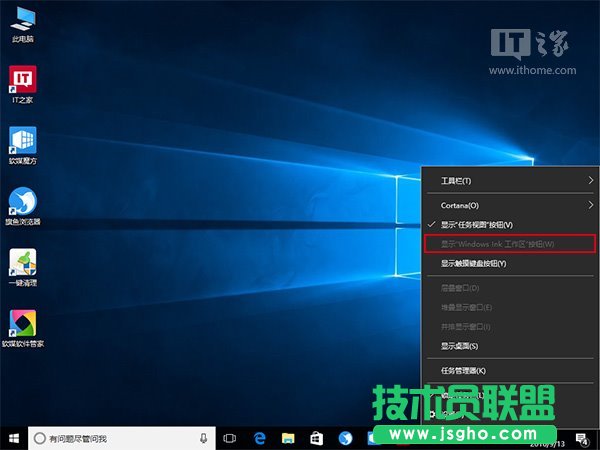Click the Cortana microphone icon
The height and width of the screenshot is (450, 600).
click(204, 438)
